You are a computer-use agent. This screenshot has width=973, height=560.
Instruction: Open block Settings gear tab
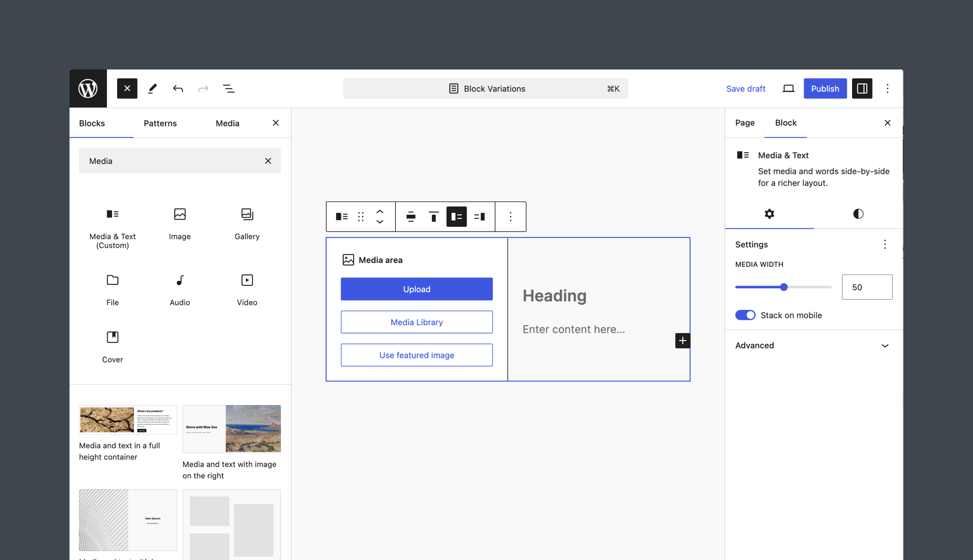click(x=769, y=213)
